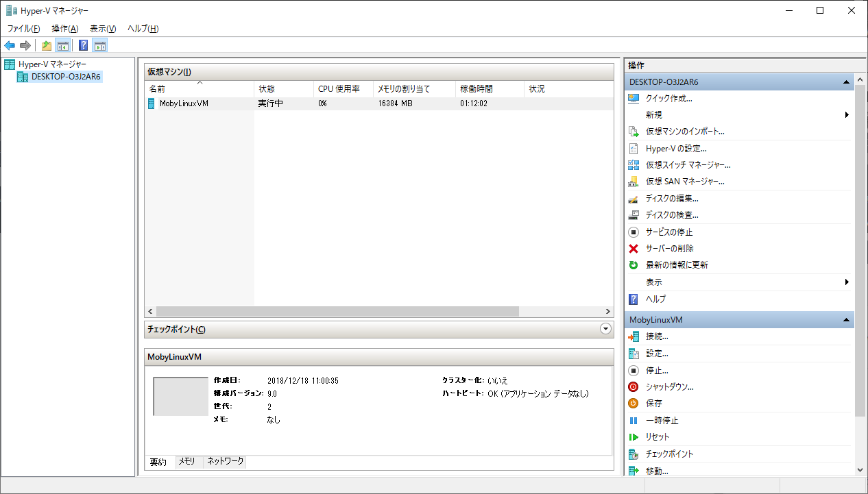Screen dimensions: 868x494
Task: Switch to the 要約 tab
Action: click(x=158, y=462)
